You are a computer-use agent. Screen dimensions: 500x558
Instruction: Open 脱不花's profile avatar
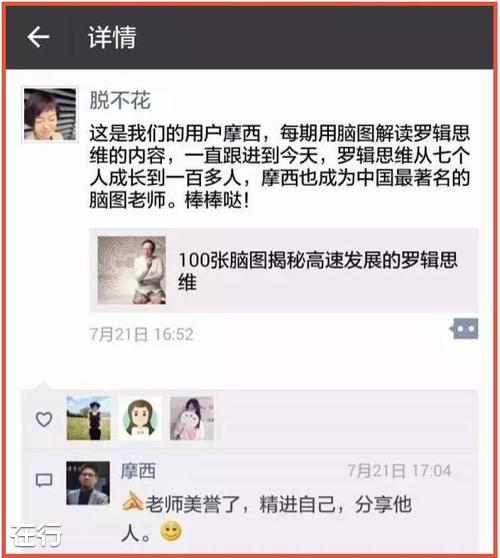(x=50, y=115)
